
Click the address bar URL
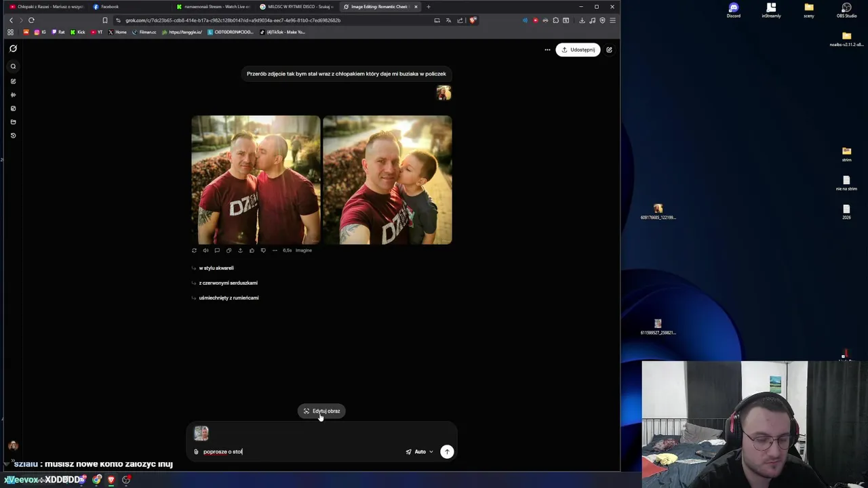point(233,20)
